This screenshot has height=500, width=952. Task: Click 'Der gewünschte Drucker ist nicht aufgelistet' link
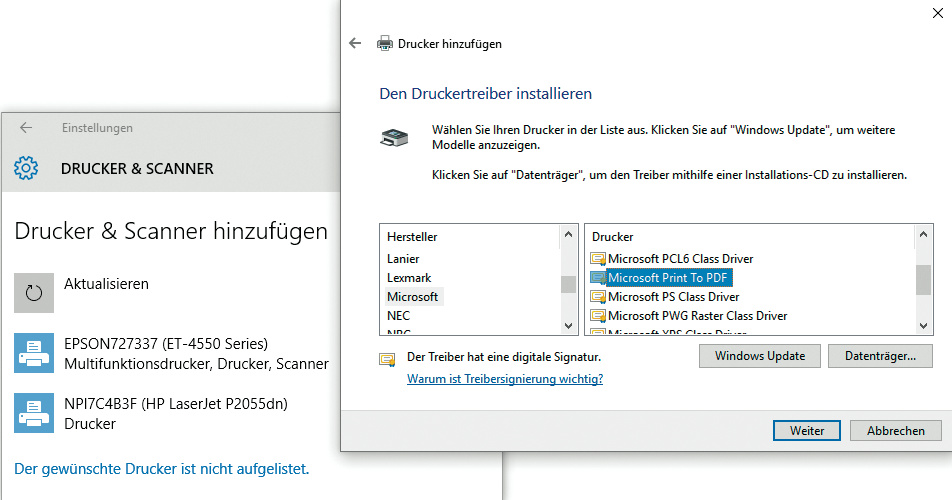click(162, 468)
